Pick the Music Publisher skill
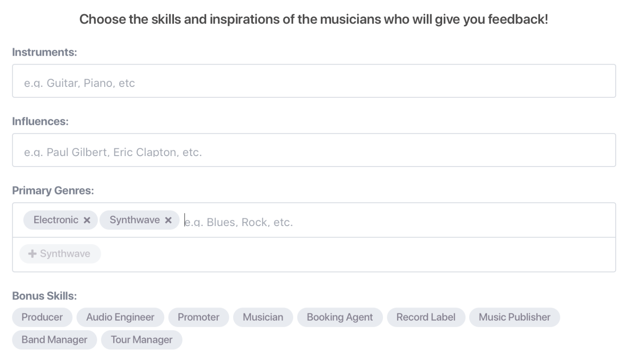625x364 pixels. click(514, 317)
